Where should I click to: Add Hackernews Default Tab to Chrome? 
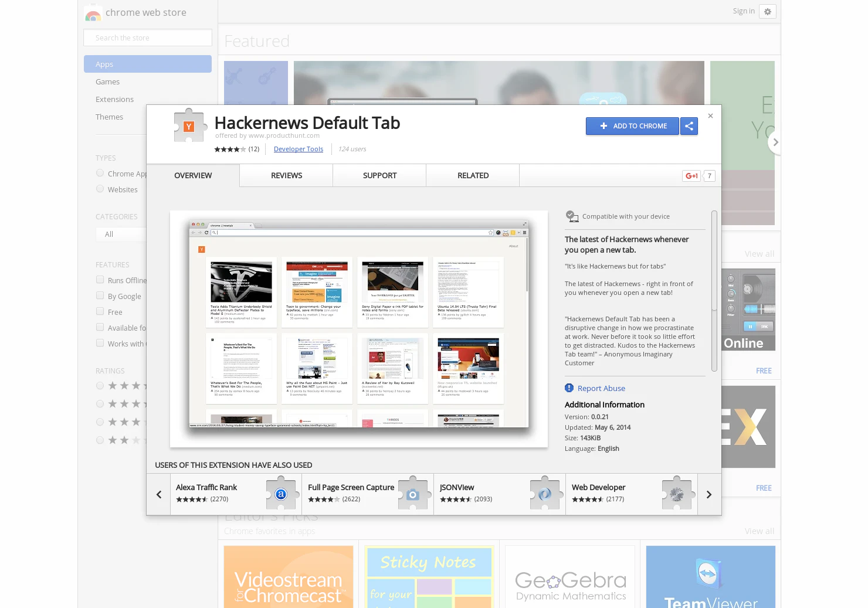click(632, 126)
